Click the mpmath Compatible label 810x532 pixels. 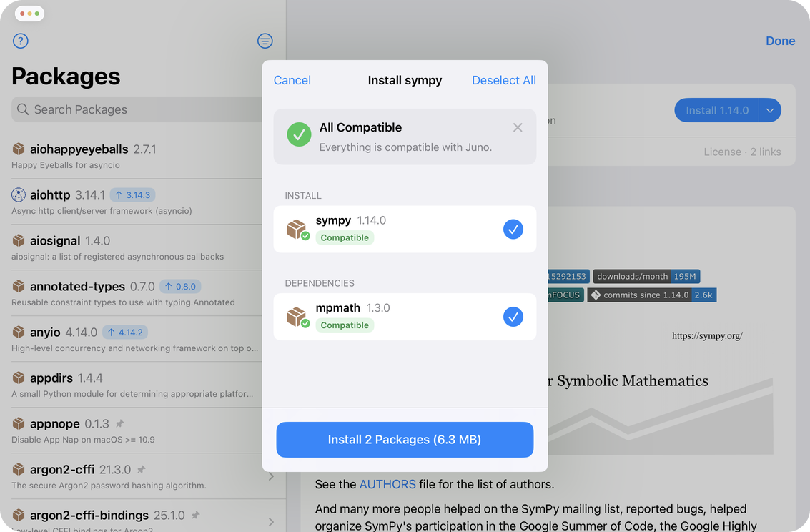point(345,325)
